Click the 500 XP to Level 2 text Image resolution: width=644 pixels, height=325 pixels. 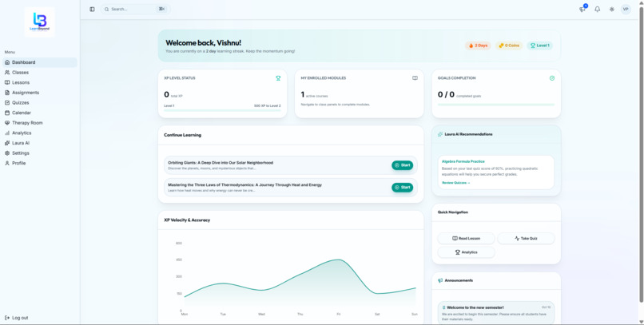(268, 106)
